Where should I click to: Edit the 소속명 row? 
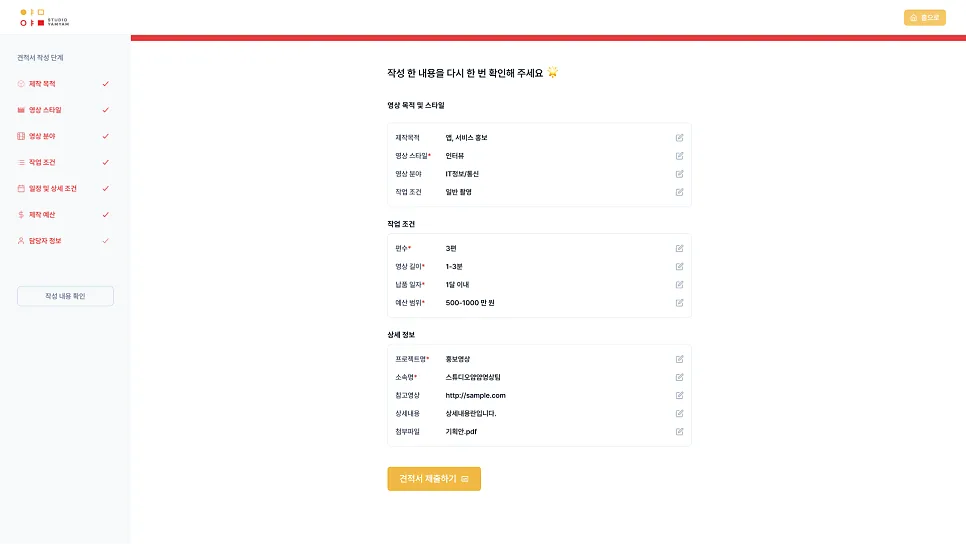click(x=679, y=377)
